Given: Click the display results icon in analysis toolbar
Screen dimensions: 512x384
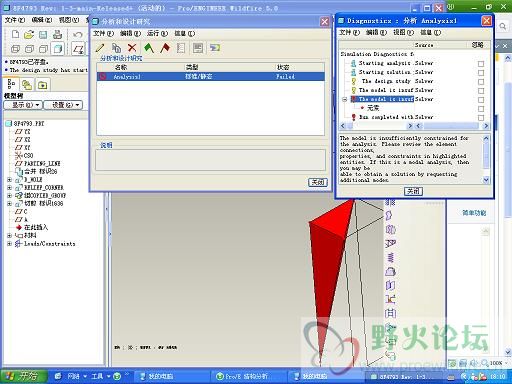Looking at the screenshot, I should pyautogui.click(x=215, y=48).
